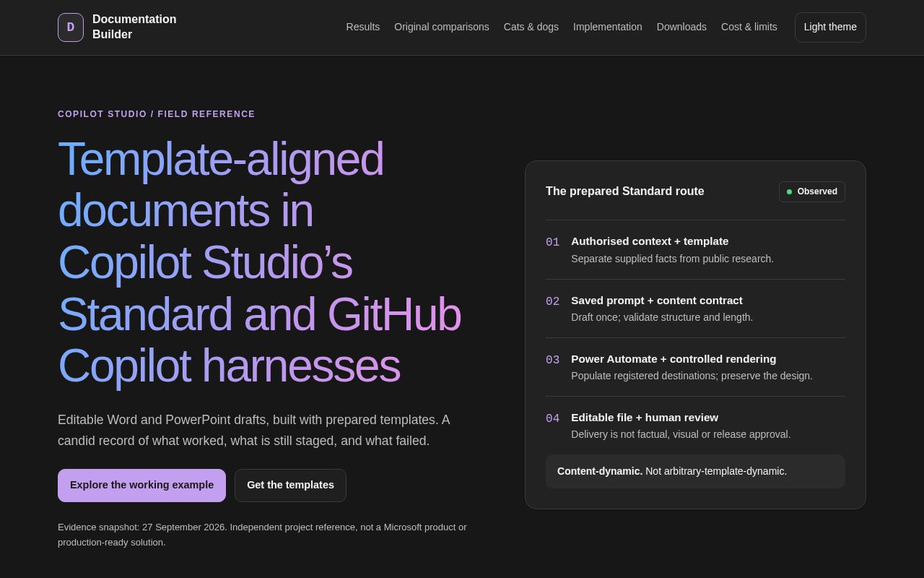Click the Evidence snapshot 27 September 2026 note
The width and height of the screenshot is (924, 578).
click(x=262, y=535)
